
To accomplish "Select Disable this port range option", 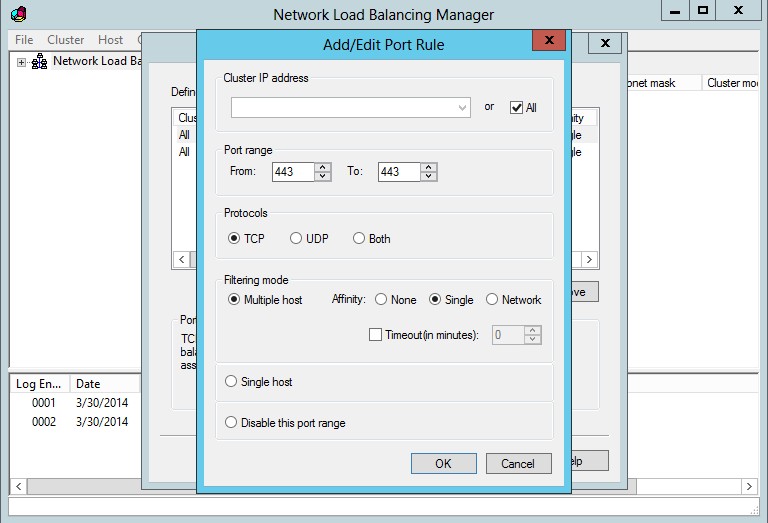I will pos(232,422).
